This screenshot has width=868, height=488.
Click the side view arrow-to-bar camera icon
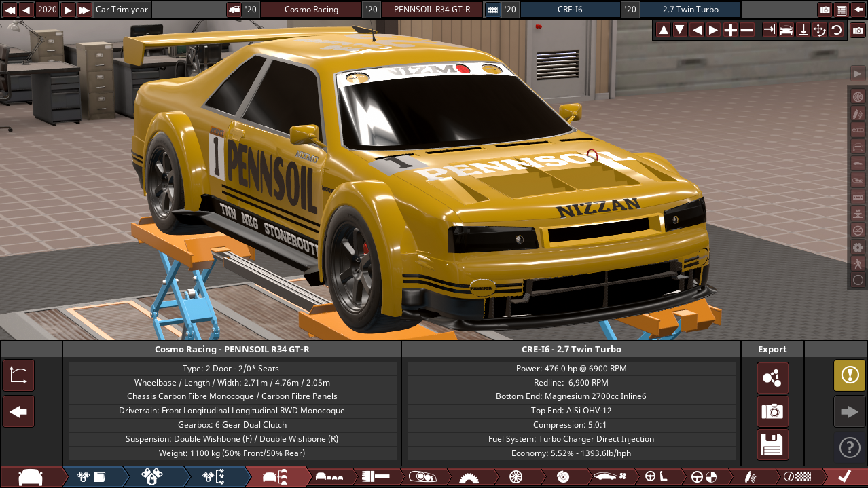pyautogui.click(x=770, y=30)
